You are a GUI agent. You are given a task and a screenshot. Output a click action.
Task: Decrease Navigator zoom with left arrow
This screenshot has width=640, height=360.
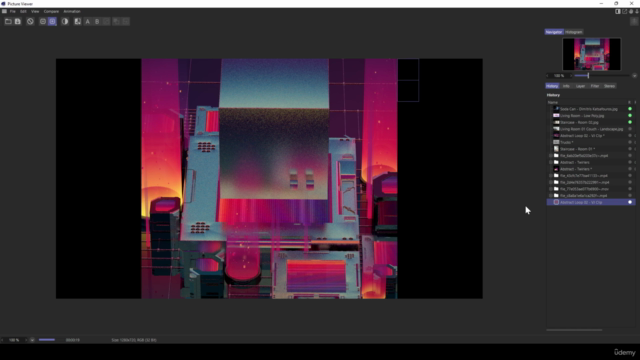click(547, 76)
